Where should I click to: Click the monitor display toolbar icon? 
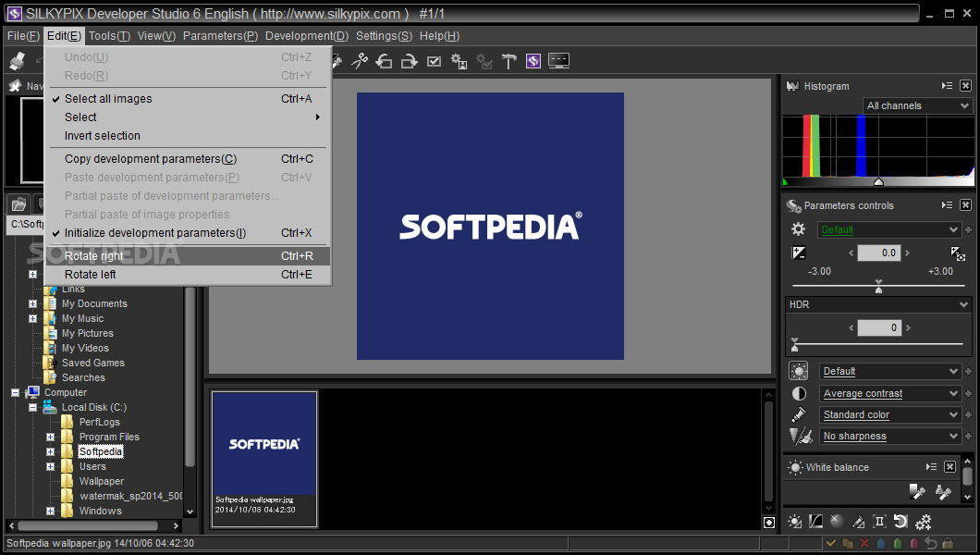coord(558,60)
